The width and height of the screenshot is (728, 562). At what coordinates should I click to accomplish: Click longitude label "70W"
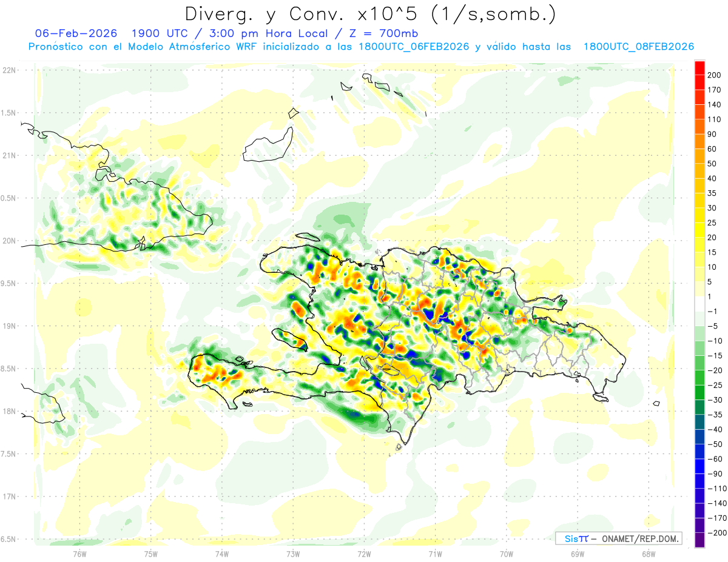click(x=507, y=554)
